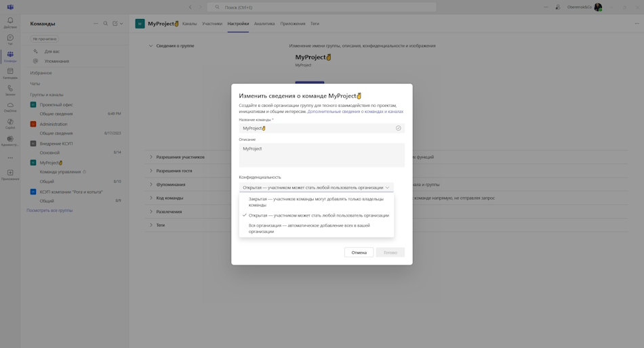The height and width of the screenshot is (348, 644).
Task: Click the Название команды input field
Action: click(321, 128)
